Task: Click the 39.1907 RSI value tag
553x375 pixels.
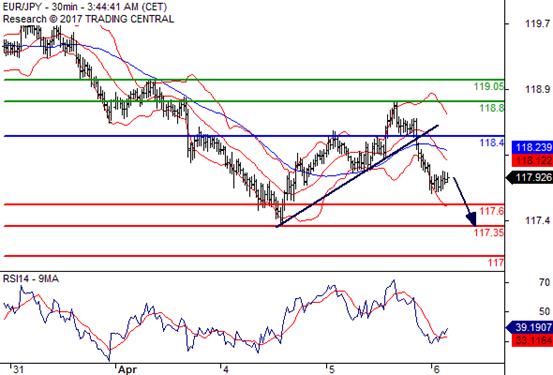Action: pyautogui.click(x=529, y=328)
